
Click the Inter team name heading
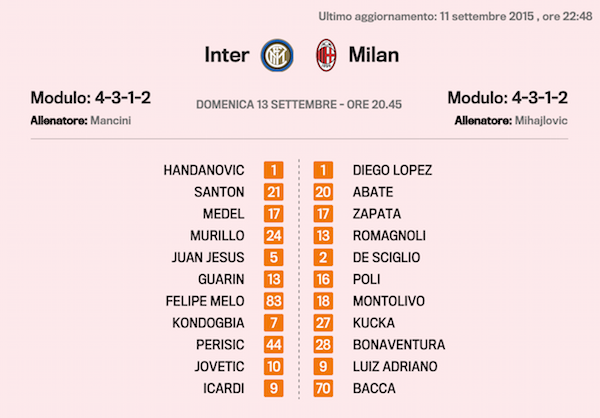227,54
